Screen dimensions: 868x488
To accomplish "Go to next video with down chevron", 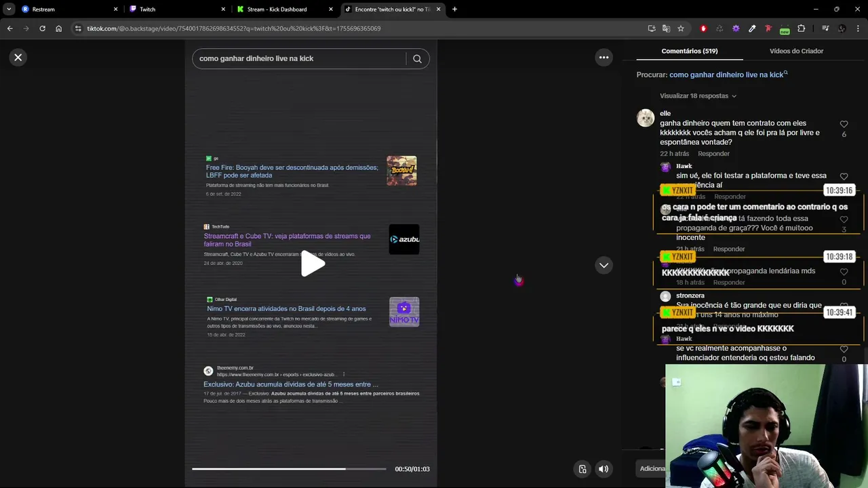I will click(x=604, y=265).
